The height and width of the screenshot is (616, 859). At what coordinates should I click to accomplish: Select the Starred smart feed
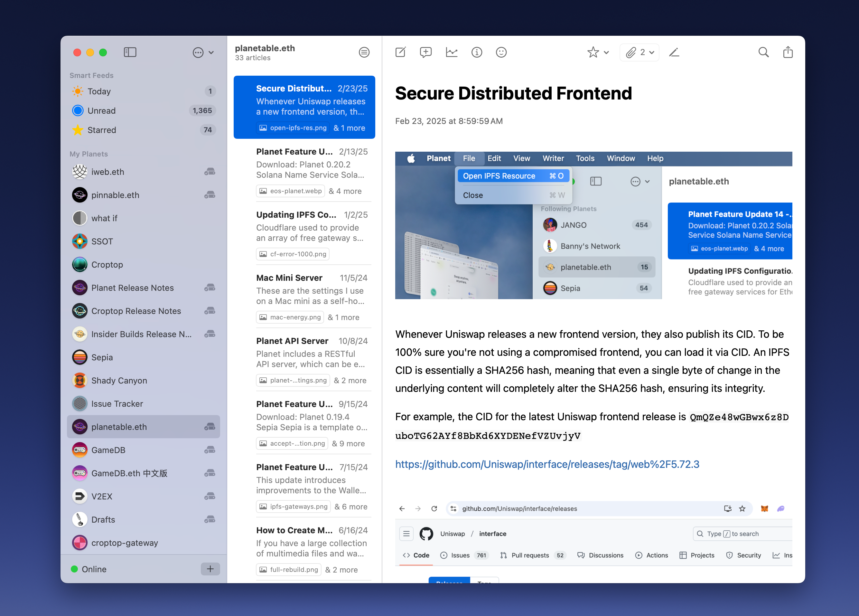tap(101, 130)
